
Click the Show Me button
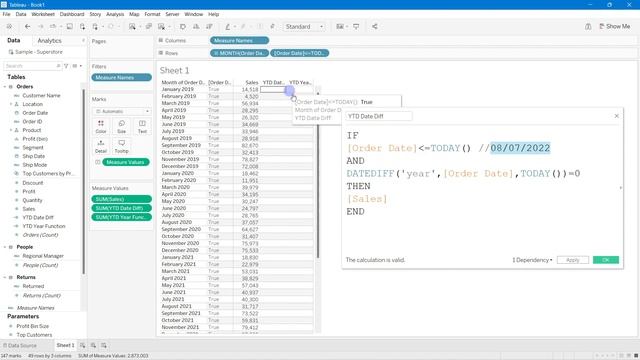coord(615,27)
